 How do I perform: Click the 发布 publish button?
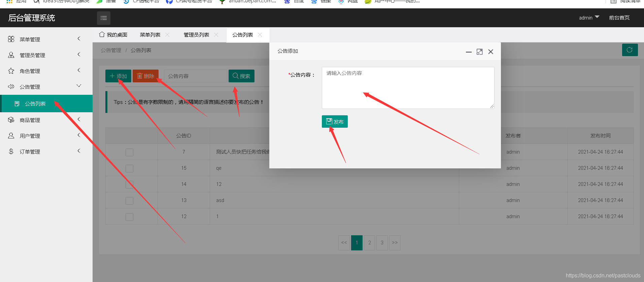click(335, 121)
